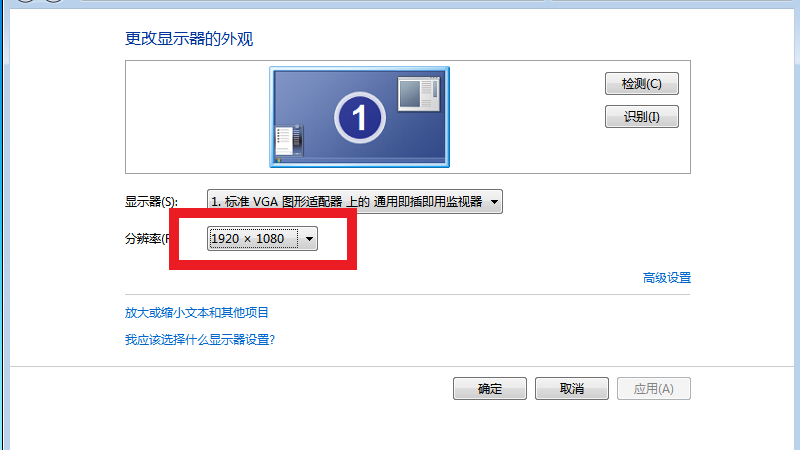Viewport: 800px width, 450px height.
Task: Click the 更改显示器的外观 heading
Action: pos(189,39)
